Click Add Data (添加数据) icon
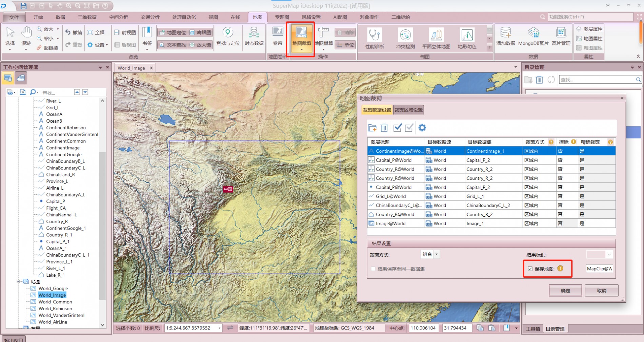Viewport: 644px width, 342px height. (x=506, y=37)
